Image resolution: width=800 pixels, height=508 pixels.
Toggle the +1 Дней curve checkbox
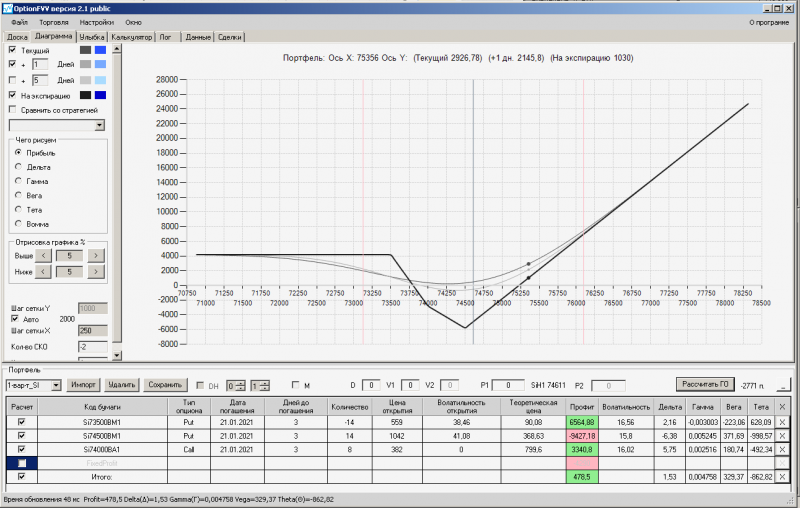(x=13, y=64)
